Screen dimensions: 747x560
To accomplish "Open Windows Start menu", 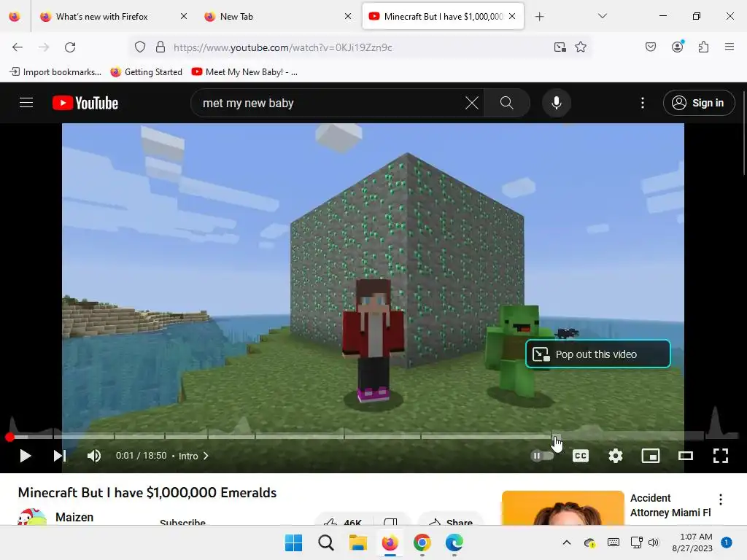I will coord(293,542).
